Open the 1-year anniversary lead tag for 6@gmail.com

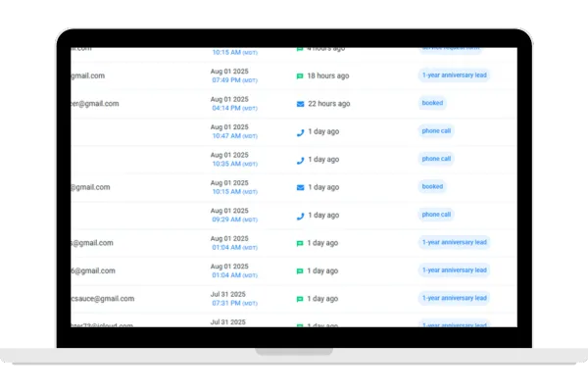coord(454,270)
